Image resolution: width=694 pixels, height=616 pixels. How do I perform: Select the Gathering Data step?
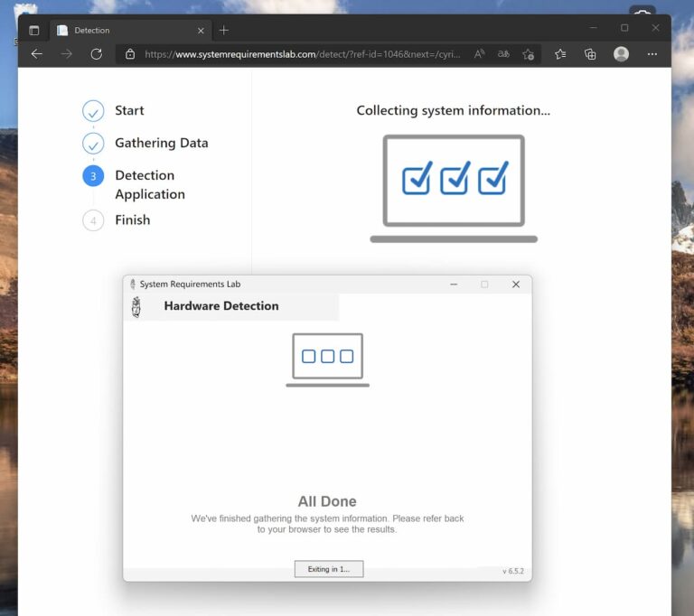161,143
